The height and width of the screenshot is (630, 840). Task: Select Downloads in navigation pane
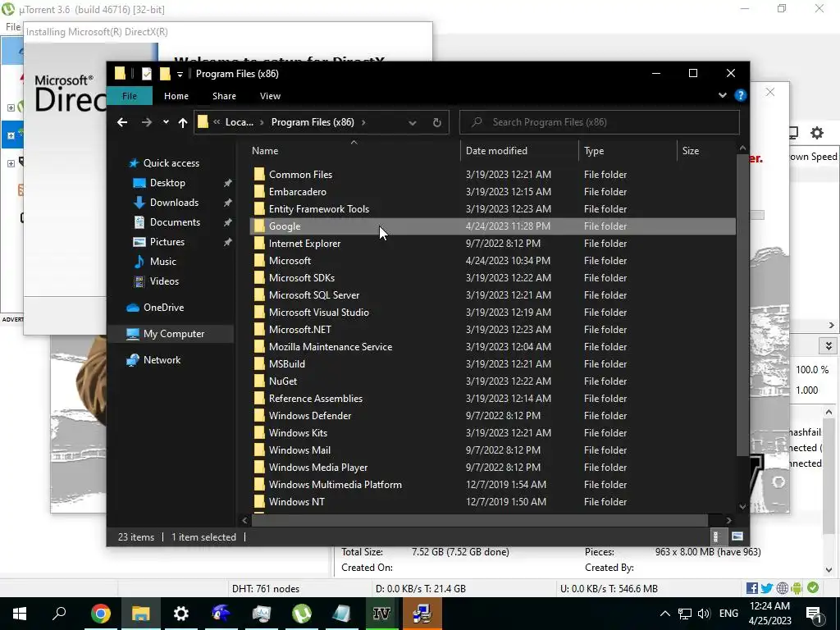point(174,203)
